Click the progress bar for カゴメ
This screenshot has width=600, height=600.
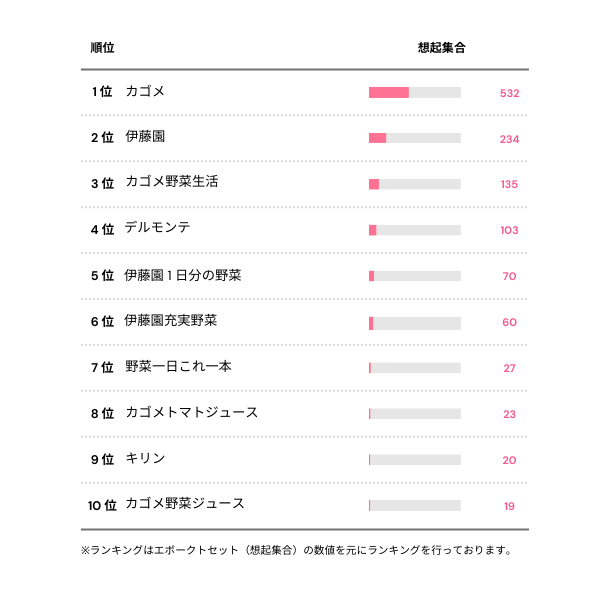[415, 93]
